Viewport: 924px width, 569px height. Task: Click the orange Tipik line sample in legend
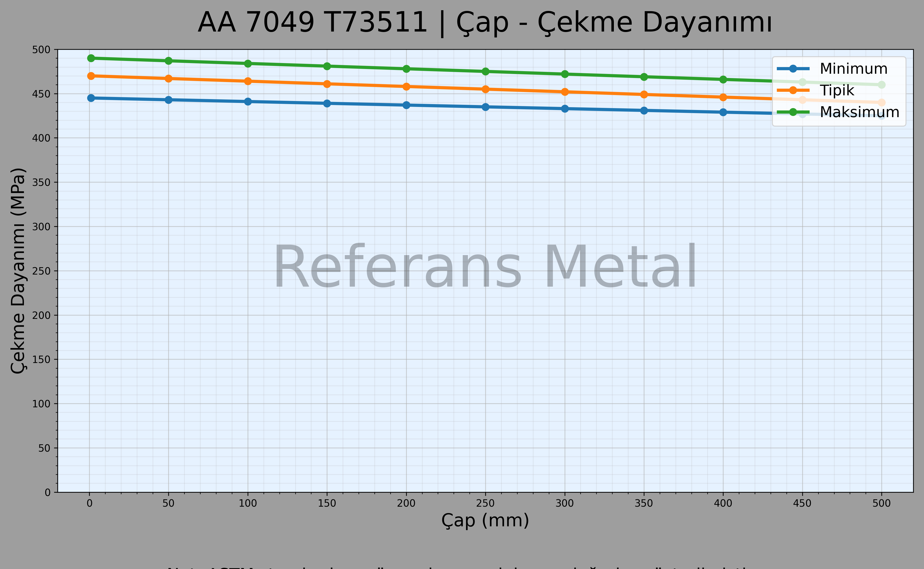793,90
